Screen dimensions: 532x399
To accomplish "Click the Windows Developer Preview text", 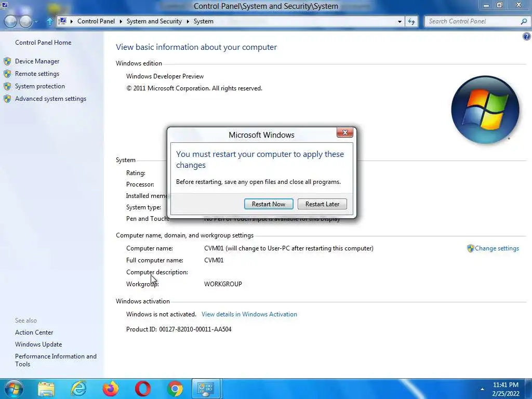I will tap(165, 76).
